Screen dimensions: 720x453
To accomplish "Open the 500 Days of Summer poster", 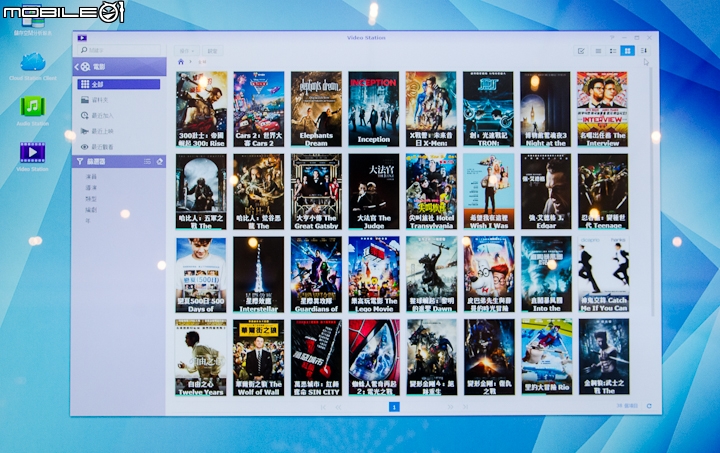I will (201, 275).
